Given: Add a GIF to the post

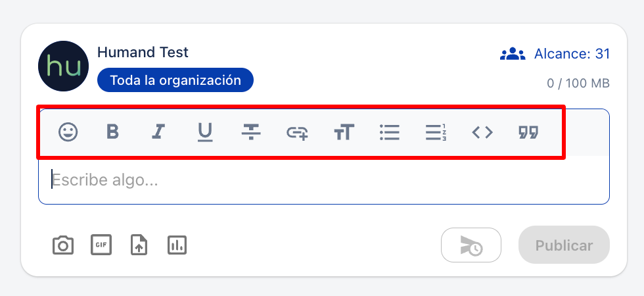Looking at the screenshot, I should coord(101,245).
